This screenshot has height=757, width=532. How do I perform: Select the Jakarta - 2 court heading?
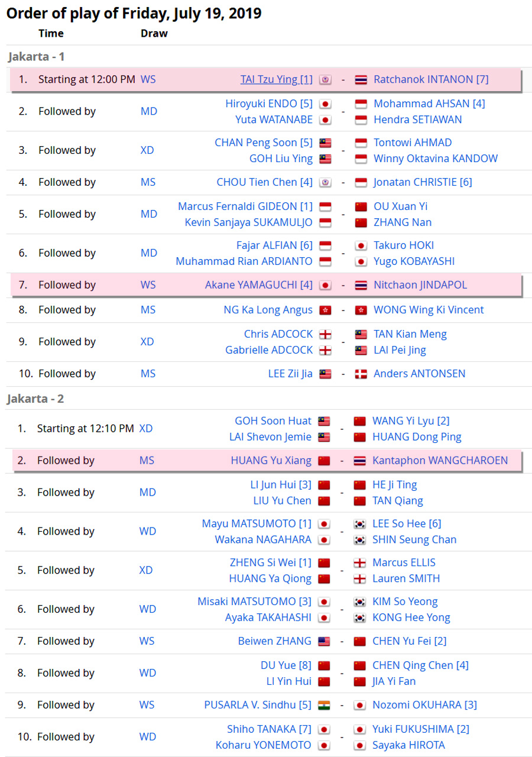35,399
